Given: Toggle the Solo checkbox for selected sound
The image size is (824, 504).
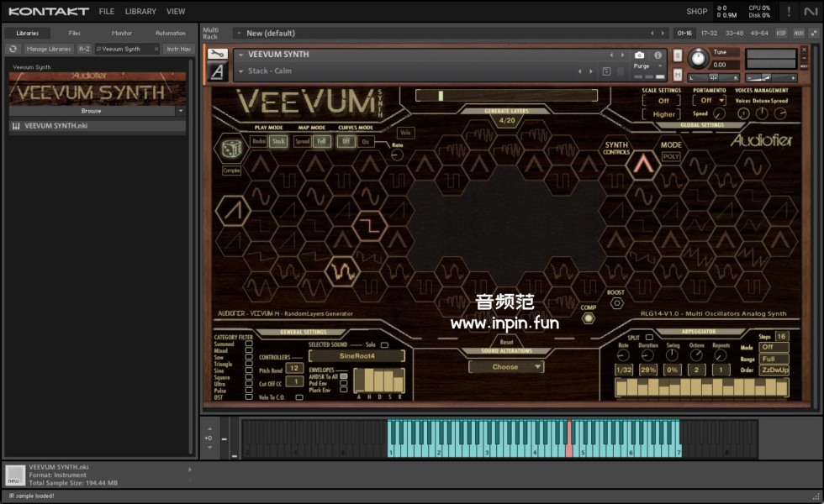Looking at the screenshot, I should click(384, 345).
